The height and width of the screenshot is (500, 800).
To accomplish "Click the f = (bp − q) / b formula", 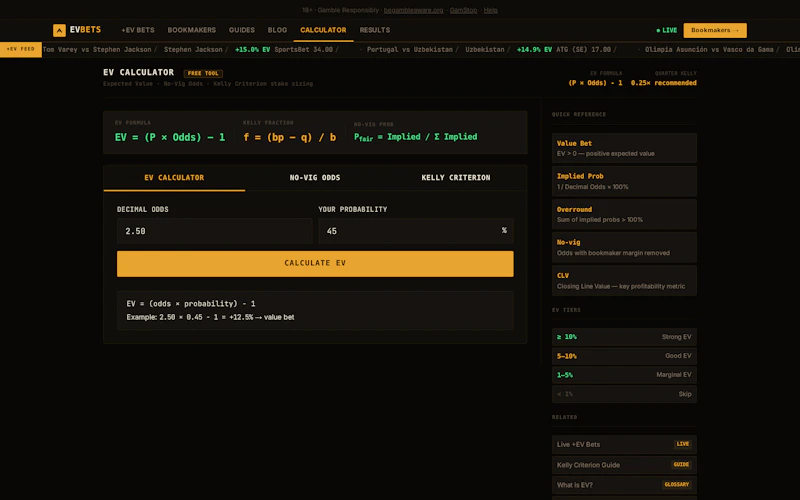I will pos(290,137).
